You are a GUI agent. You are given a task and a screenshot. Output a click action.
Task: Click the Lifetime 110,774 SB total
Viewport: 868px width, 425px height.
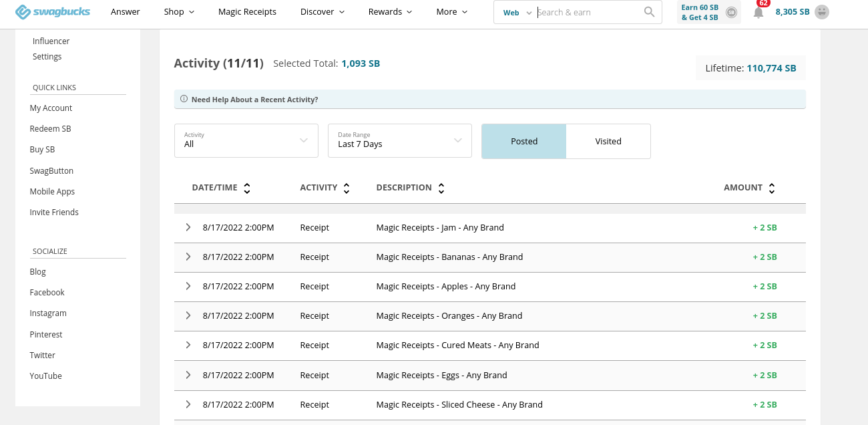coord(750,68)
